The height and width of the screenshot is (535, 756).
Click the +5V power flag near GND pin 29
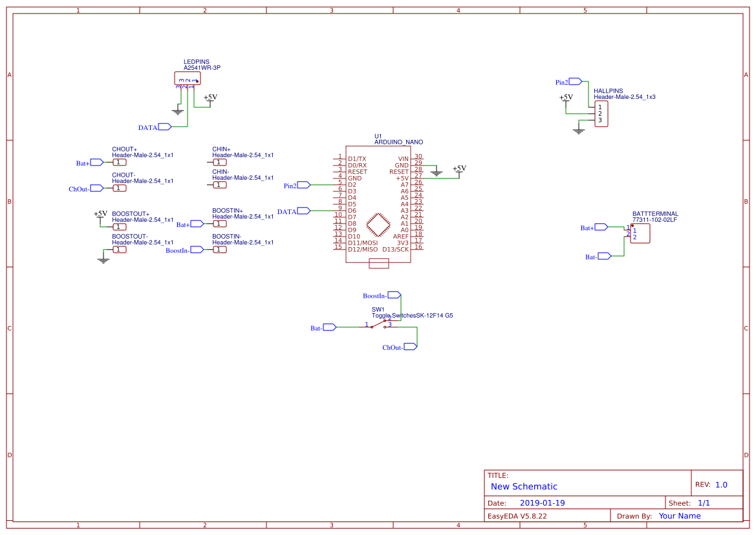coord(458,169)
